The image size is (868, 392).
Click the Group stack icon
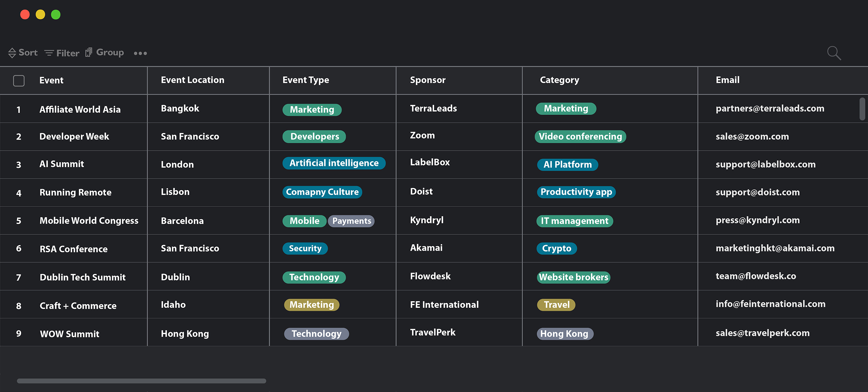89,52
